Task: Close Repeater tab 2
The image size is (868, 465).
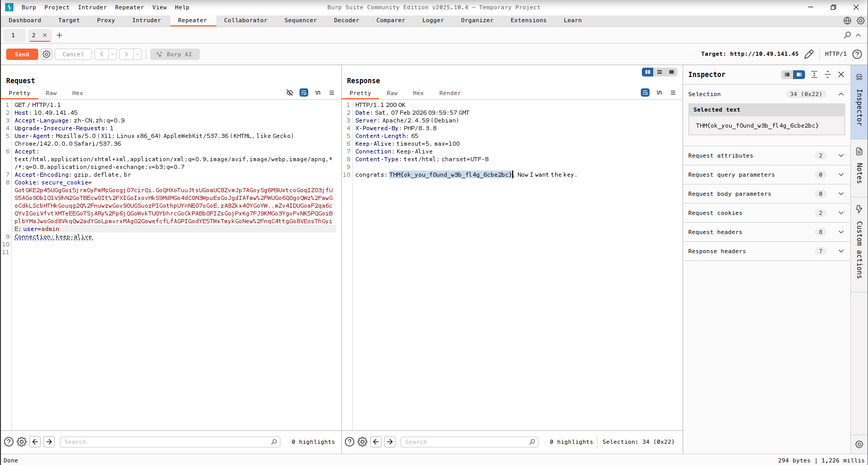Action: (x=45, y=35)
